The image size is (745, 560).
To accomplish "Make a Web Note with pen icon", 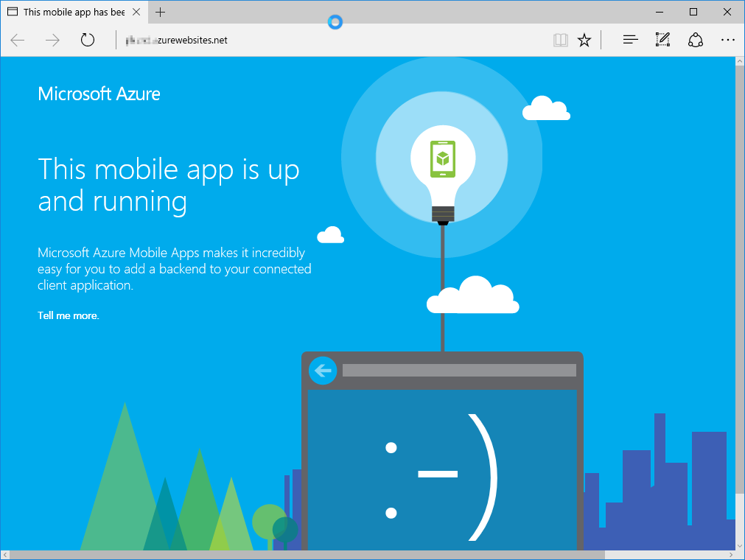I will coord(662,40).
